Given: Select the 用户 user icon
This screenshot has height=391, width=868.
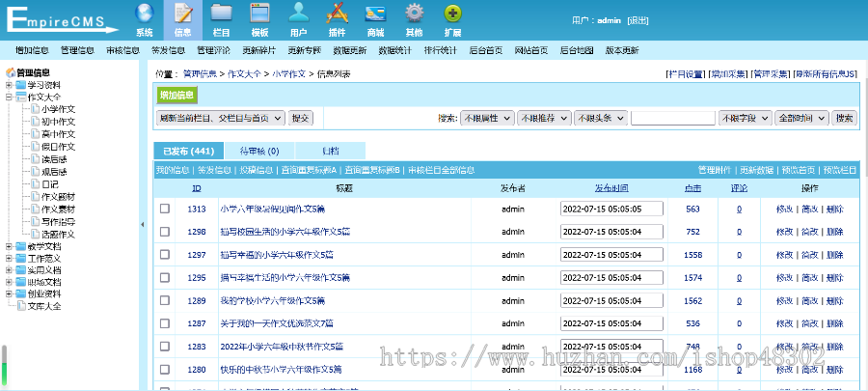Looking at the screenshot, I should pyautogui.click(x=299, y=14).
